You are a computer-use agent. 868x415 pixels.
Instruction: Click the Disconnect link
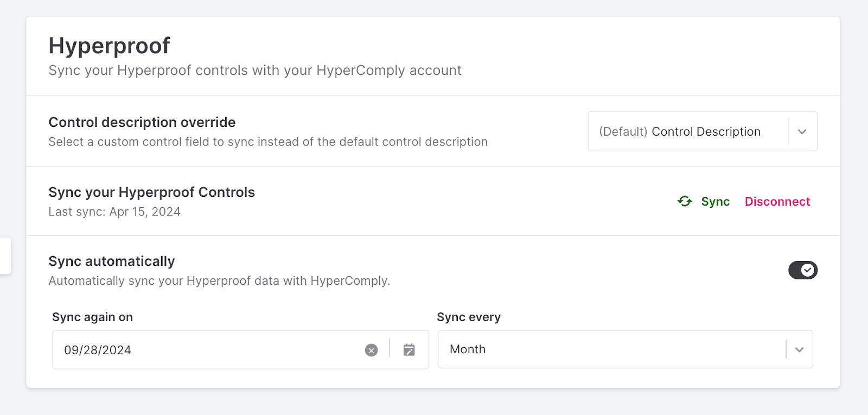(777, 201)
